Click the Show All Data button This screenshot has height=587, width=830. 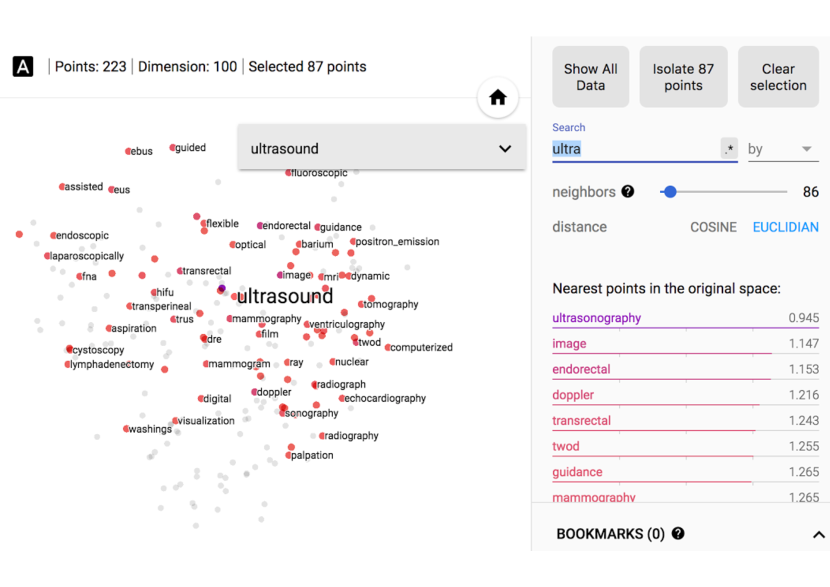pos(590,77)
